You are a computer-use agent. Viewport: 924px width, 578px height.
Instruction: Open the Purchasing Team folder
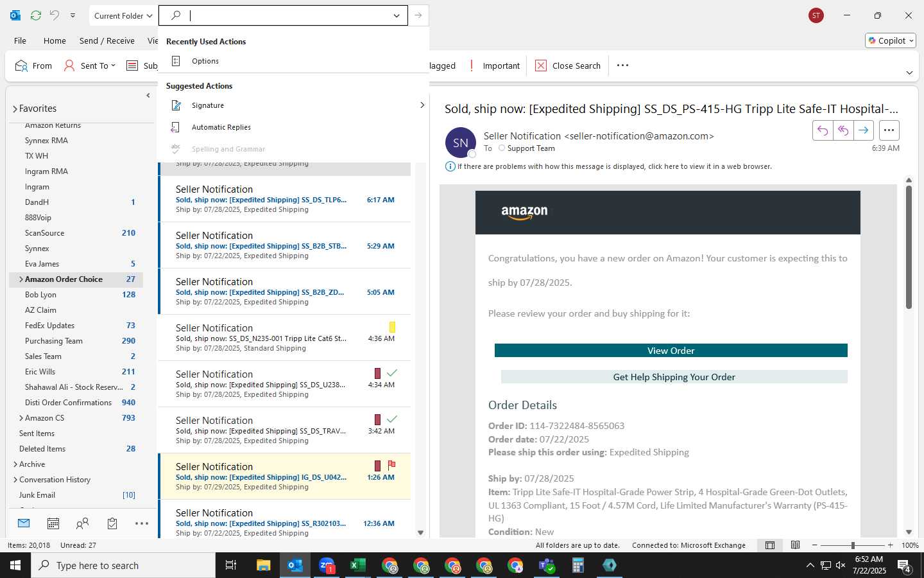tap(53, 341)
